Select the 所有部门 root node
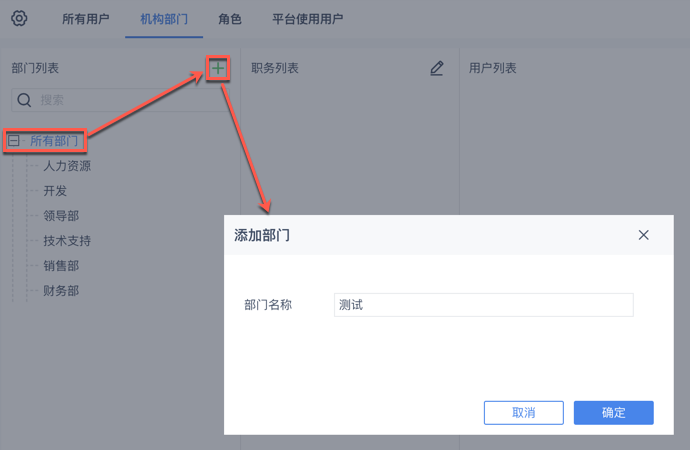This screenshot has width=690, height=450. click(54, 141)
